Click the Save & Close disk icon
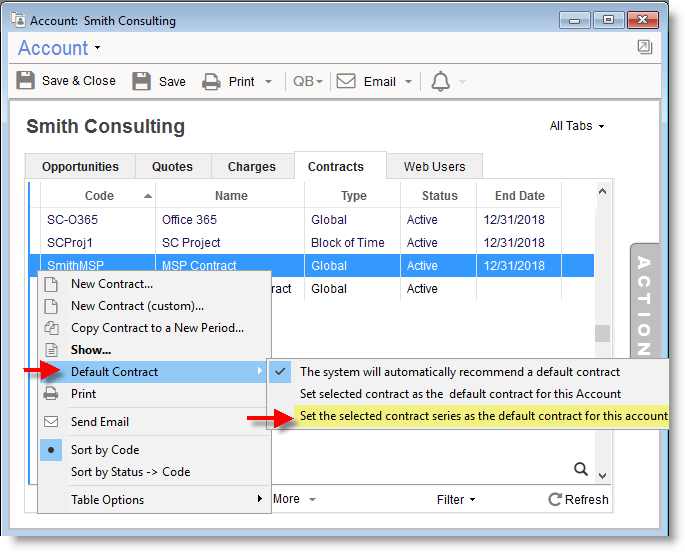The height and width of the screenshot is (552, 685). tap(27, 81)
